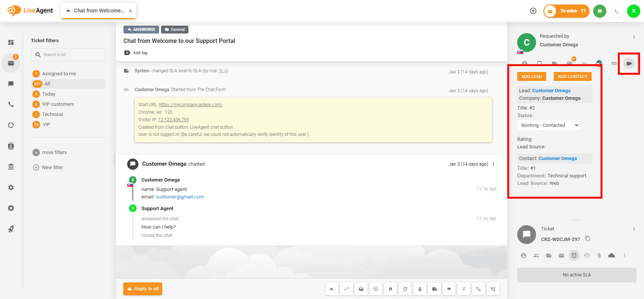Open the three-dot menu beside Requested by
The image size is (644, 299).
coord(634,37)
